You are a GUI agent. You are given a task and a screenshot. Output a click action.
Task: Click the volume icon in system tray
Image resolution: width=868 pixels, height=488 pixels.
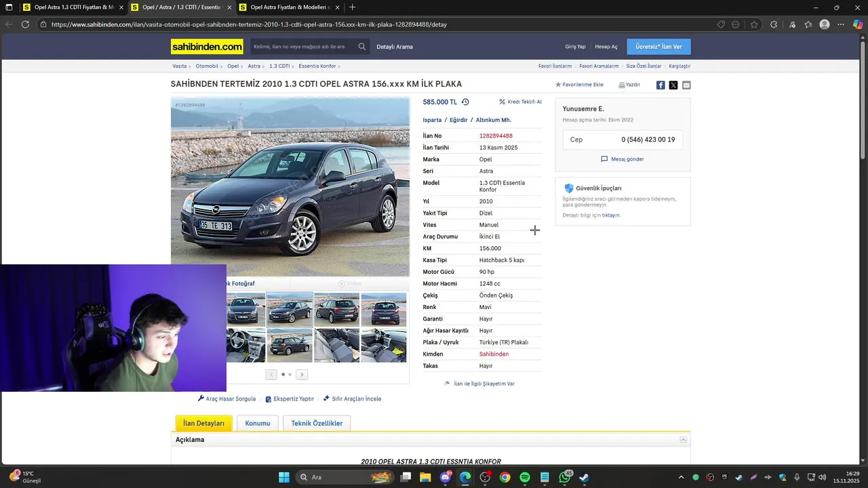pyautogui.click(x=822, y=477)
